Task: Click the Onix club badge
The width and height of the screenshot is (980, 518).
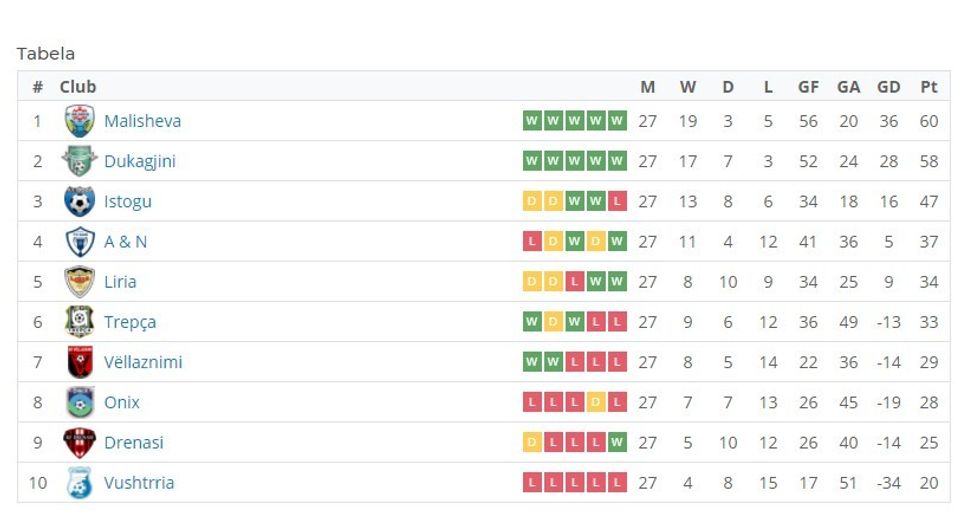Action: (x=79, y=402)
